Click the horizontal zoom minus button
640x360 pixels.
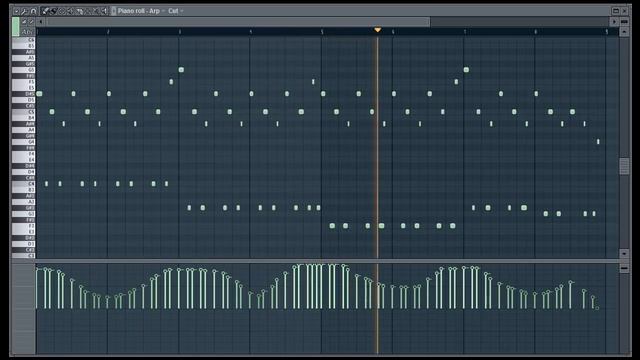[624, 22]
